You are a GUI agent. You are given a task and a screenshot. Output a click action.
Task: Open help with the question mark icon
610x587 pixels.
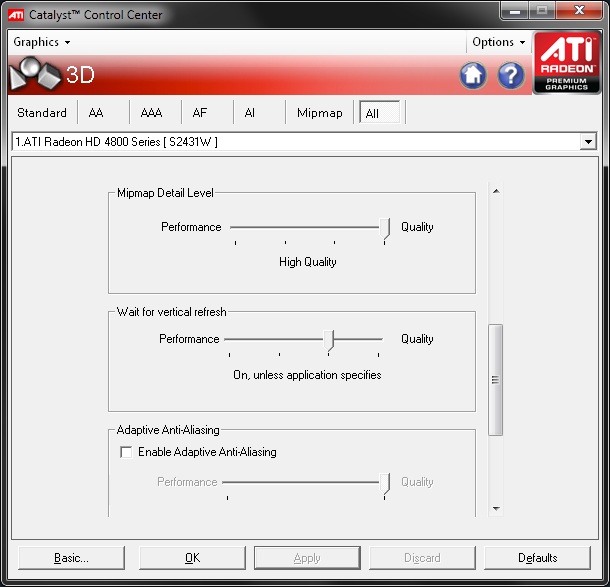pyautogui.click(x=511, y=75)
